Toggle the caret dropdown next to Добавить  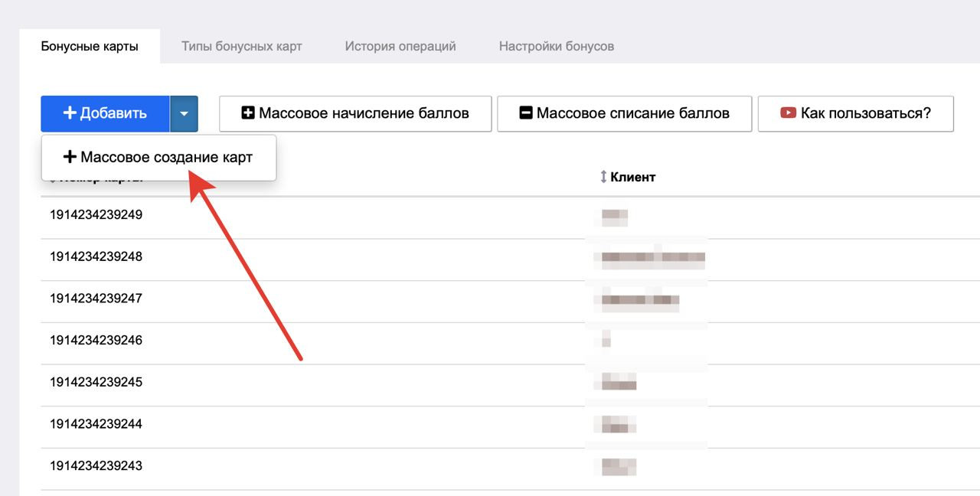tap(184, 113)
